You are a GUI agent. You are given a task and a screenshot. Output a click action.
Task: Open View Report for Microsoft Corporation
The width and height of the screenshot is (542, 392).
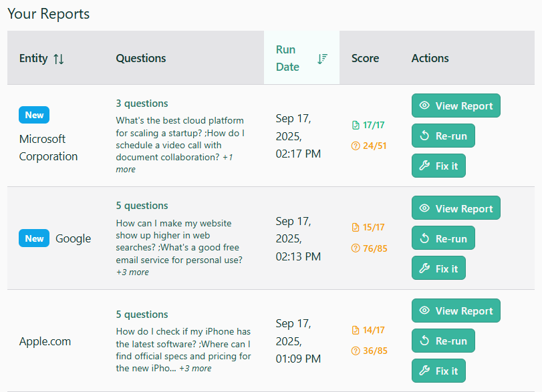coord(456,106)
